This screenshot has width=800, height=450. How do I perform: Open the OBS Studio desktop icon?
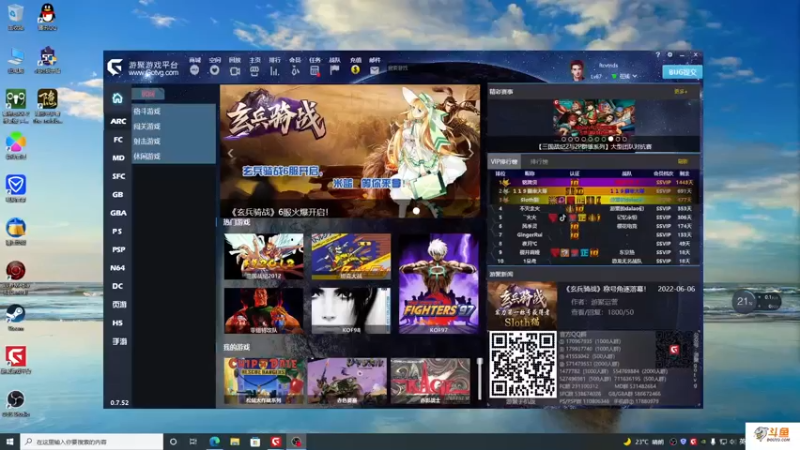(x=15, y=403)
